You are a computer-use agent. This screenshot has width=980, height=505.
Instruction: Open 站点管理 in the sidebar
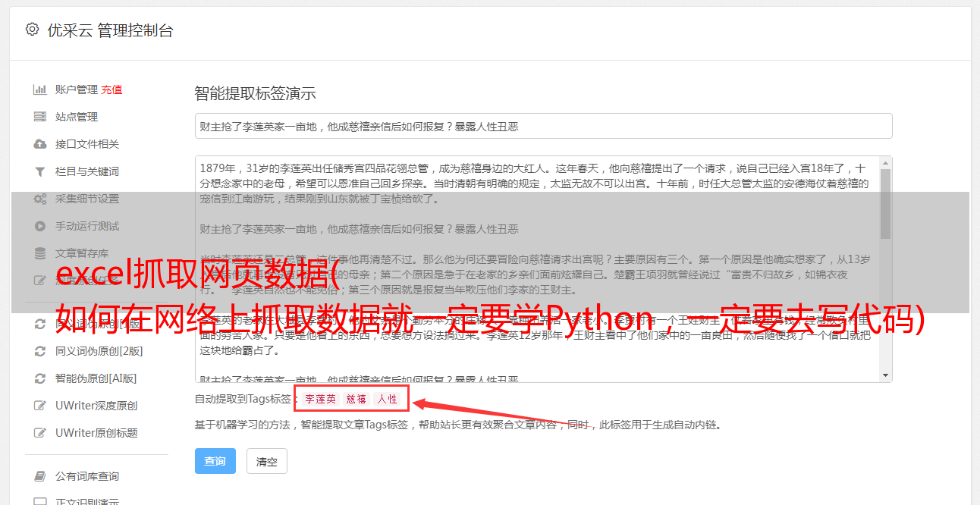[77, 117]
